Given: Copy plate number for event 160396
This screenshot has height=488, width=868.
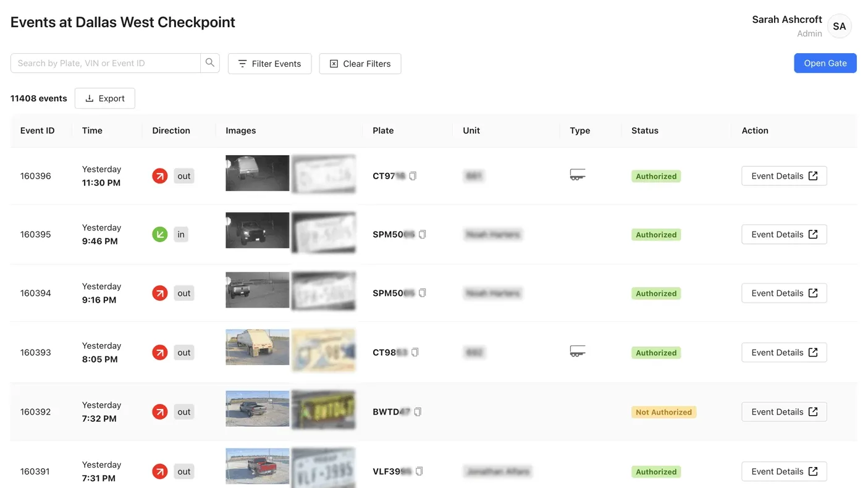Looking at the screenshot, I should coord(413,176).
